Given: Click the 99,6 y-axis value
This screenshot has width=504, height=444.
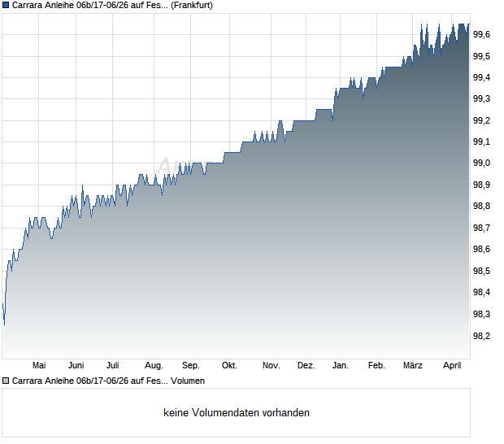Looking at the screenshot, I should 482,34.
